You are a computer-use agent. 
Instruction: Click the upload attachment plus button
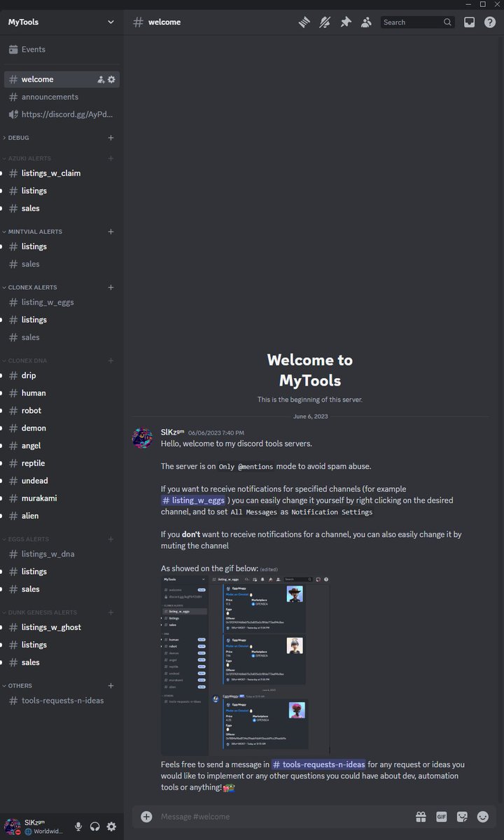coord(146,816)
